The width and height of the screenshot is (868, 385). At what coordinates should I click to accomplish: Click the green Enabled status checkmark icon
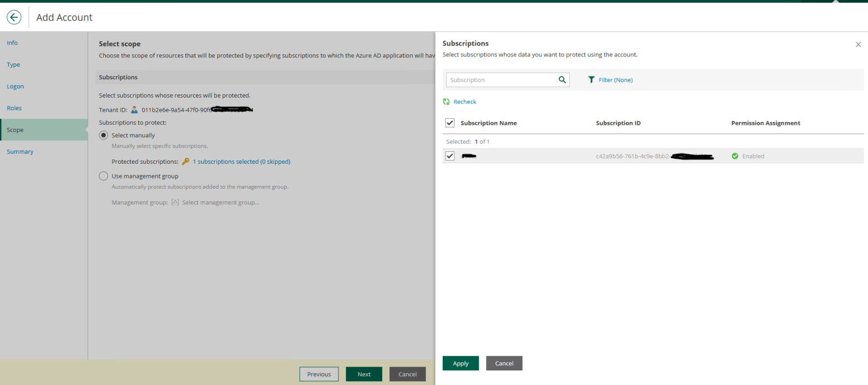[x=735, y=156]
